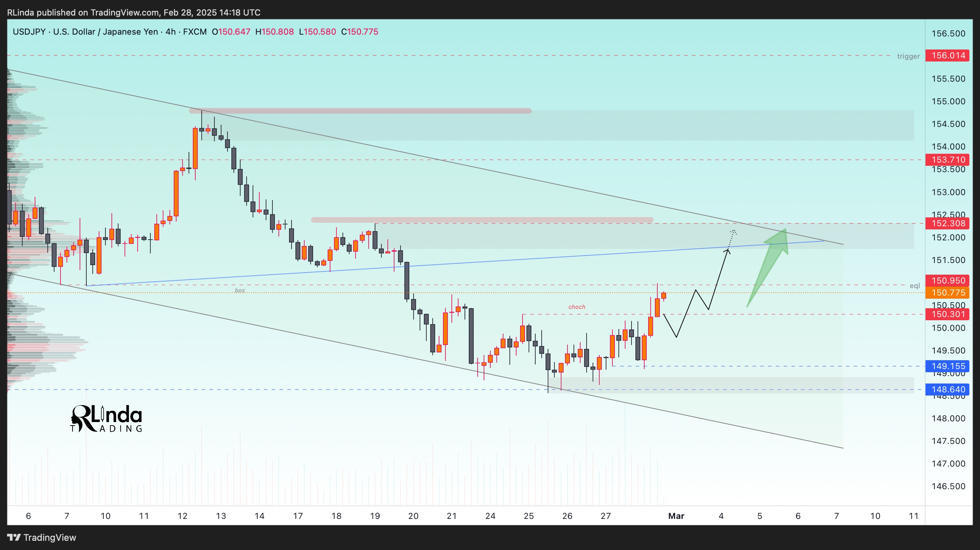Click the 153.710 red price label
980x550 pixels.
[x=947, y=160]
